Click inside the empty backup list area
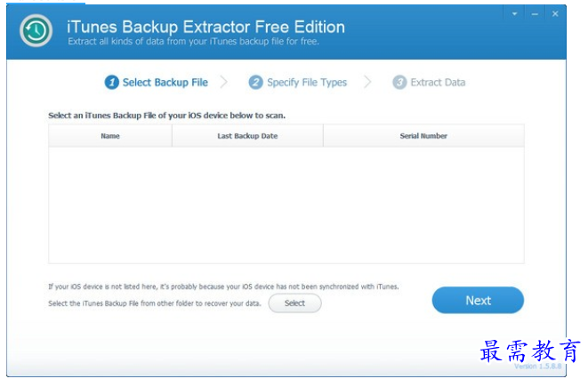The width and height of the screenshot is (588, 379). coord(286,205)
